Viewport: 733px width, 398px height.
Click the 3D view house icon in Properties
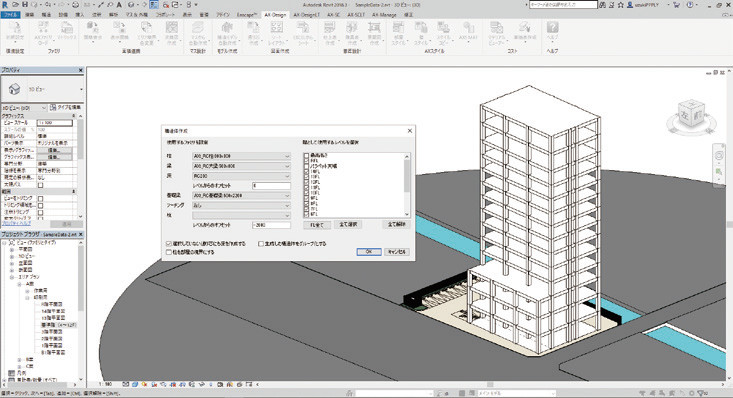coord(14,89)
